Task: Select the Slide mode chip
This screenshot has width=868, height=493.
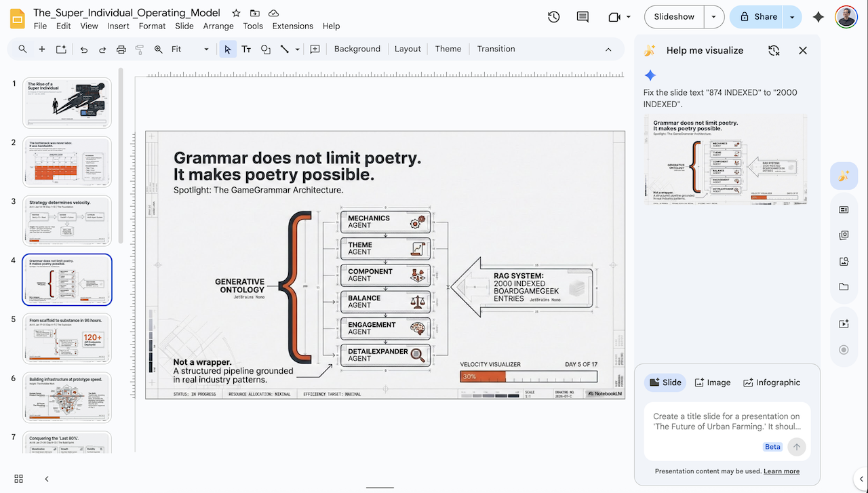Action: pyautogui.click(x=665, y=382)
